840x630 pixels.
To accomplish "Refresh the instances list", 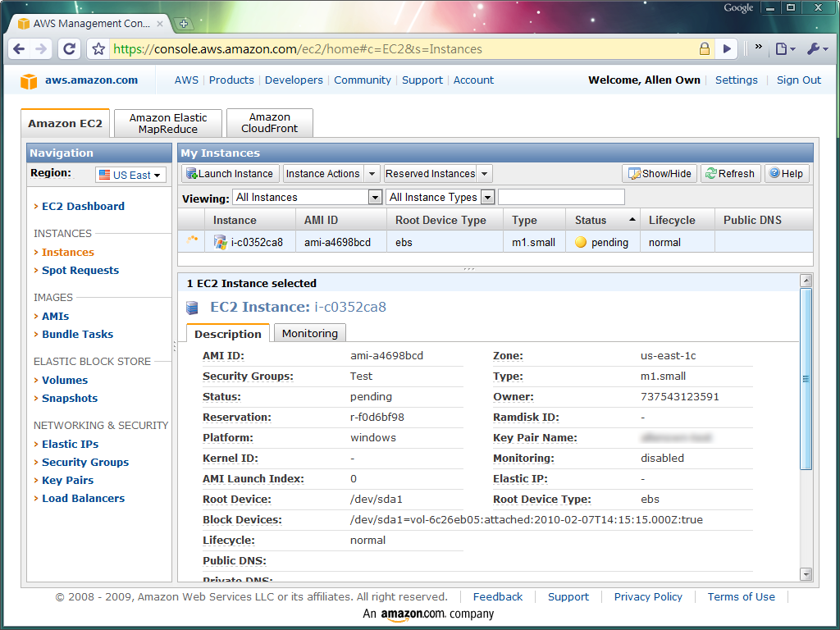I will pyautogui.click(x=730, y=174).
